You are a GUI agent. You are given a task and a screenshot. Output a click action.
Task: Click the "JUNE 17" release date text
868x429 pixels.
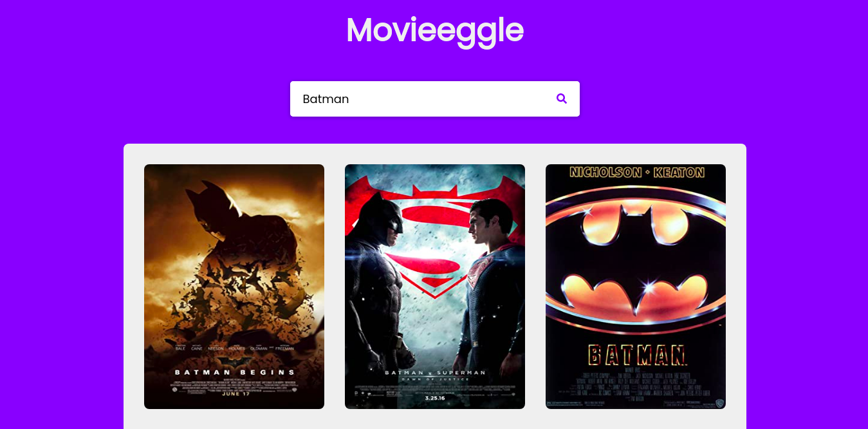234,394
